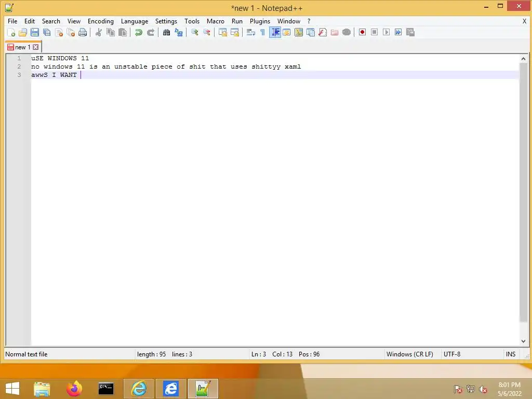Click the line 'uSE WINDOWS 11' in the editor
The width and height of the screenshot is (532, 399).
pyautogui.click(x=60, y=58)
